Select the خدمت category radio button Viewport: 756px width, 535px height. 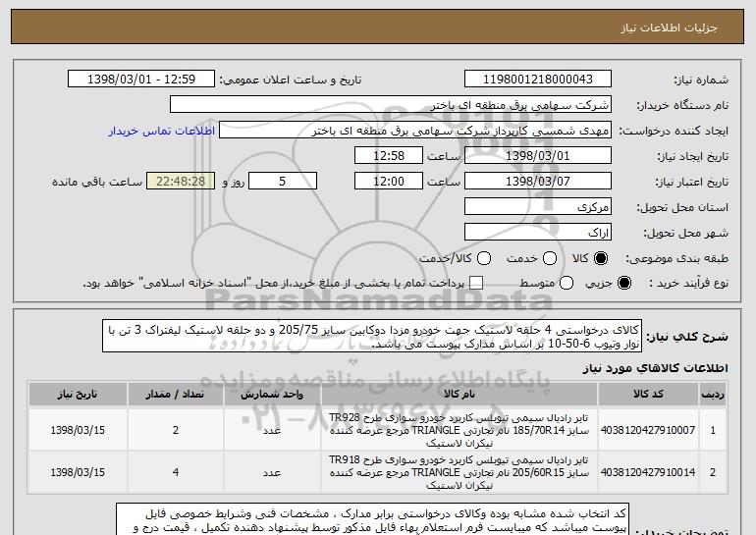tap(550, 258)
